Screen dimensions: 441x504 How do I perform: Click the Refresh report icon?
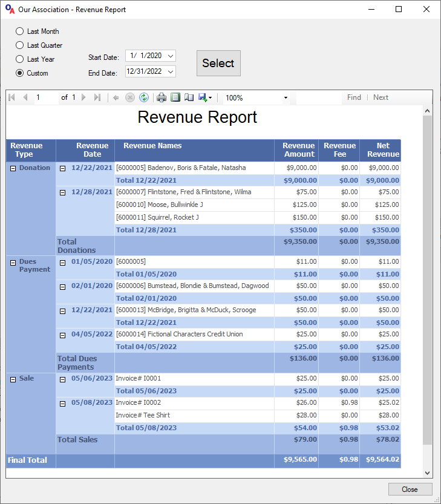point(143,97)
